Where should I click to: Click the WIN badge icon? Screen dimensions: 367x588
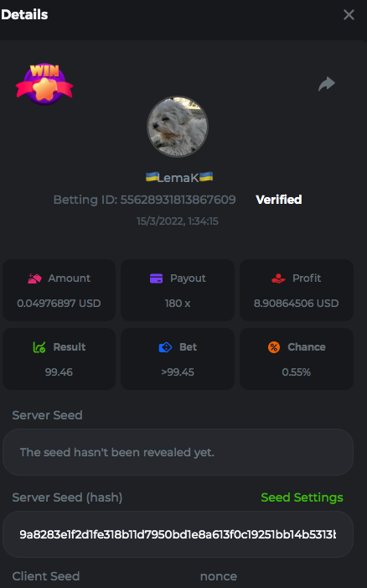click(44, 84)
